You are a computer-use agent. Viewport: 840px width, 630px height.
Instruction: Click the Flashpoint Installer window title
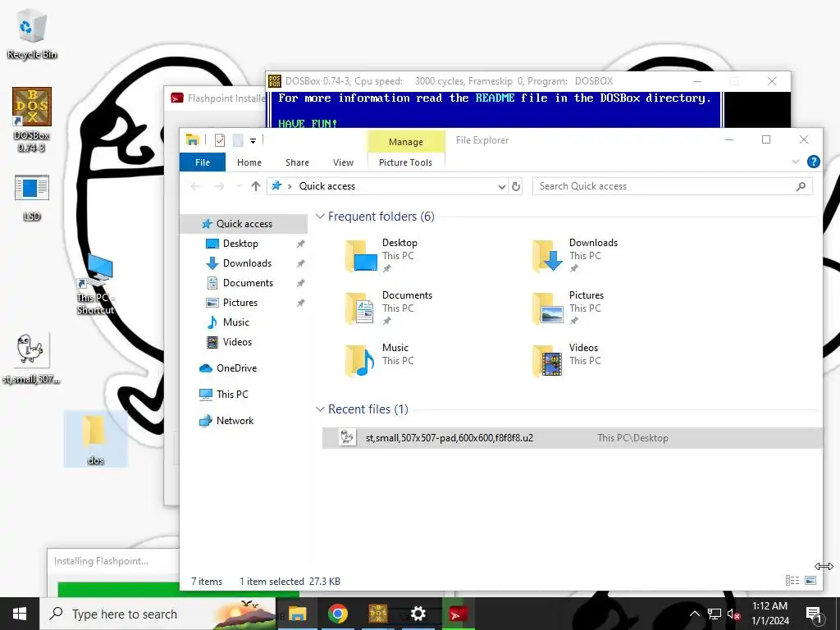click(226, 98)
